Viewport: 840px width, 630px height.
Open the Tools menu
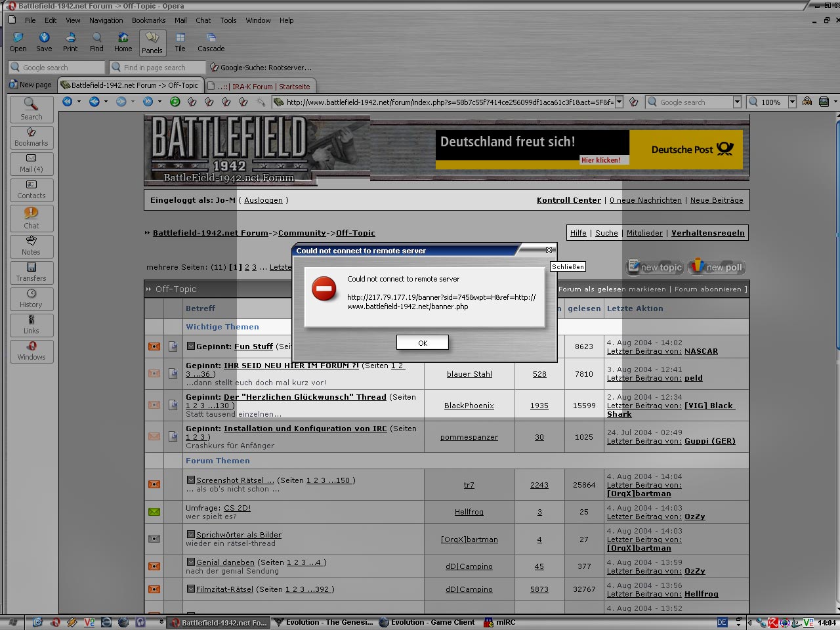click(228, 20)
